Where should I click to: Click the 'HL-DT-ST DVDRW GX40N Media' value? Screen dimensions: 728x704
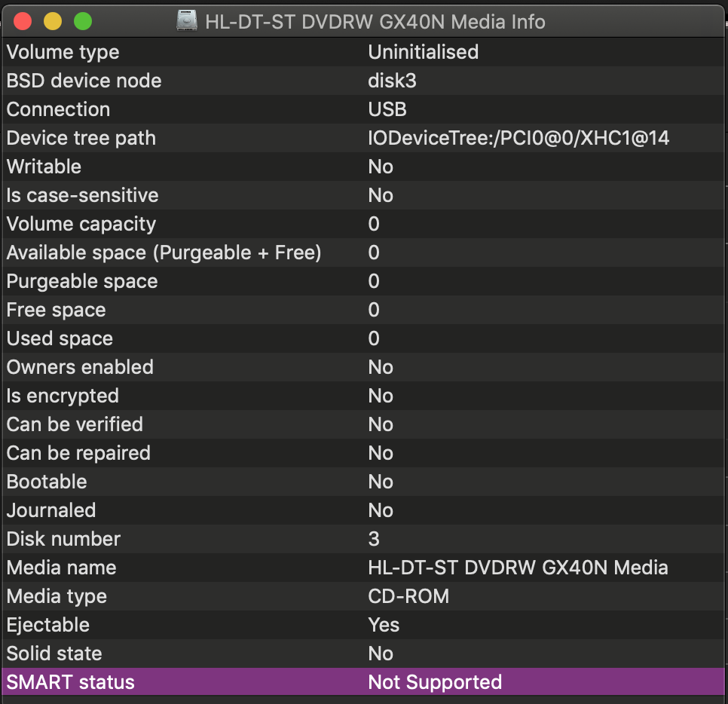point(518,568)
